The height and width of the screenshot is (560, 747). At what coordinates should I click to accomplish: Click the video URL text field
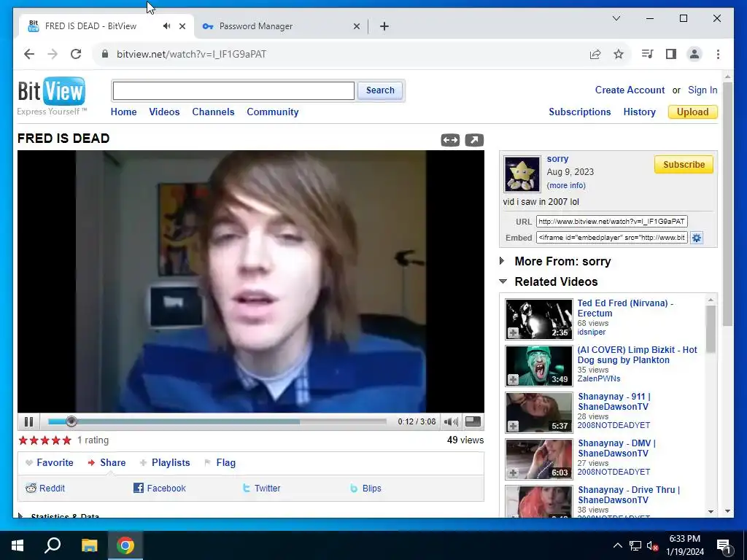click(612, 222)
